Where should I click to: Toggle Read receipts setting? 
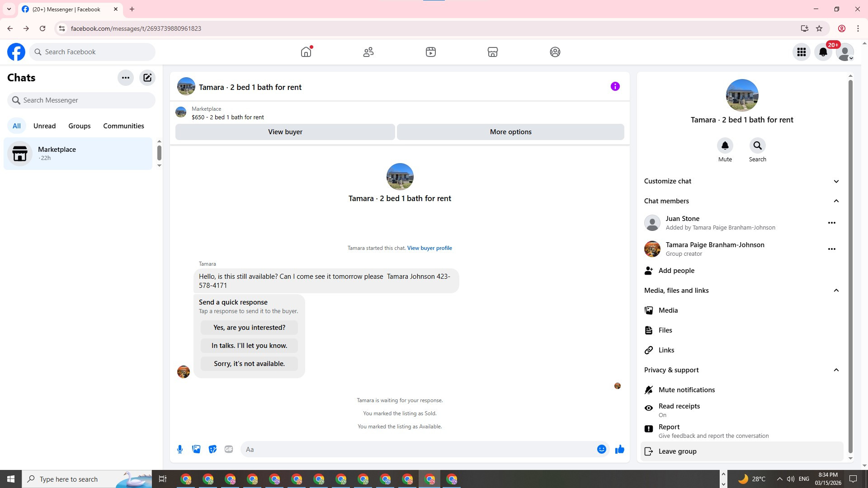(742, 410)
